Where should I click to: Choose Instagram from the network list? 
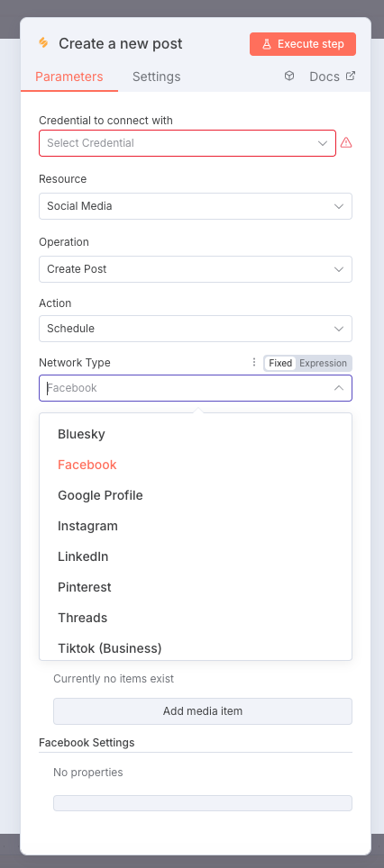tap(87, 526)
